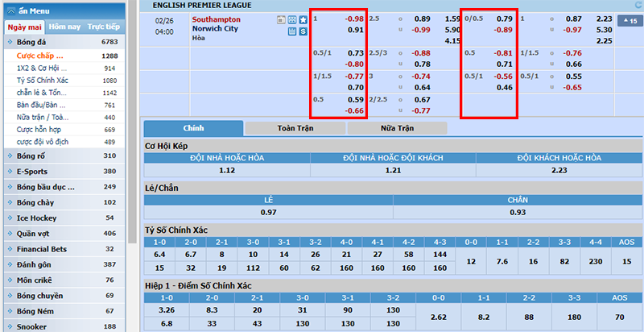Click the arrow icon beside Bóng đá

pyautogui.click(x=10, y=41)
